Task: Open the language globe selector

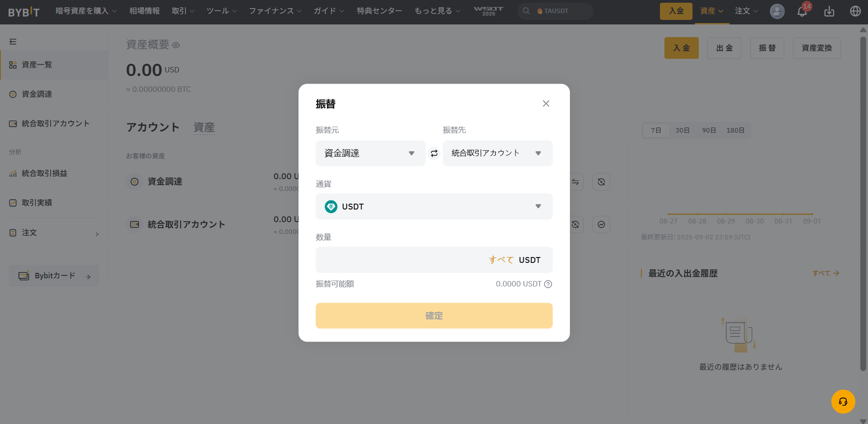Action: (x=855, y=11)
